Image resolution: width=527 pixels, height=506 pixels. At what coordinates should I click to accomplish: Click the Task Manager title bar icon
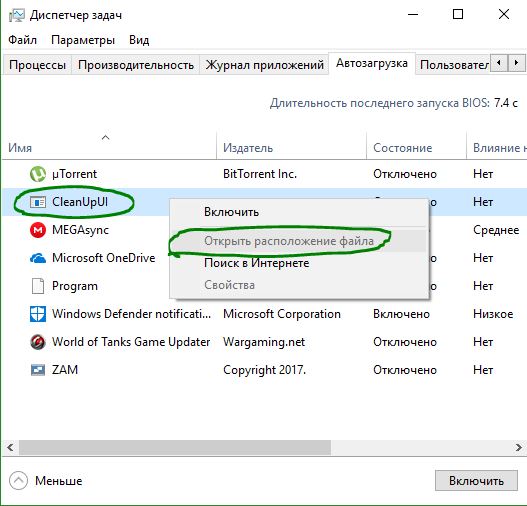[17, 15]
